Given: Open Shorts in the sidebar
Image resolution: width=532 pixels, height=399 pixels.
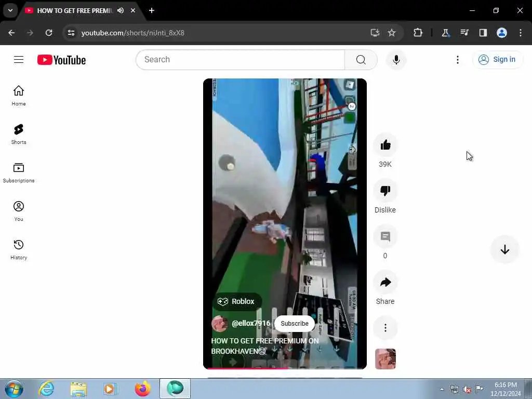Looking at the screenshot, I should (x=19, y=135).
